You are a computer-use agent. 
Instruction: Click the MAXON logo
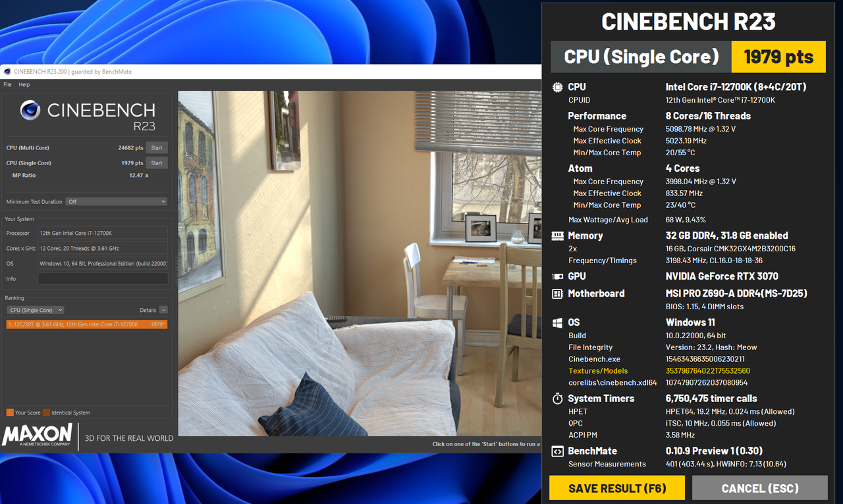pyautogui.click(x=38, y=434)
